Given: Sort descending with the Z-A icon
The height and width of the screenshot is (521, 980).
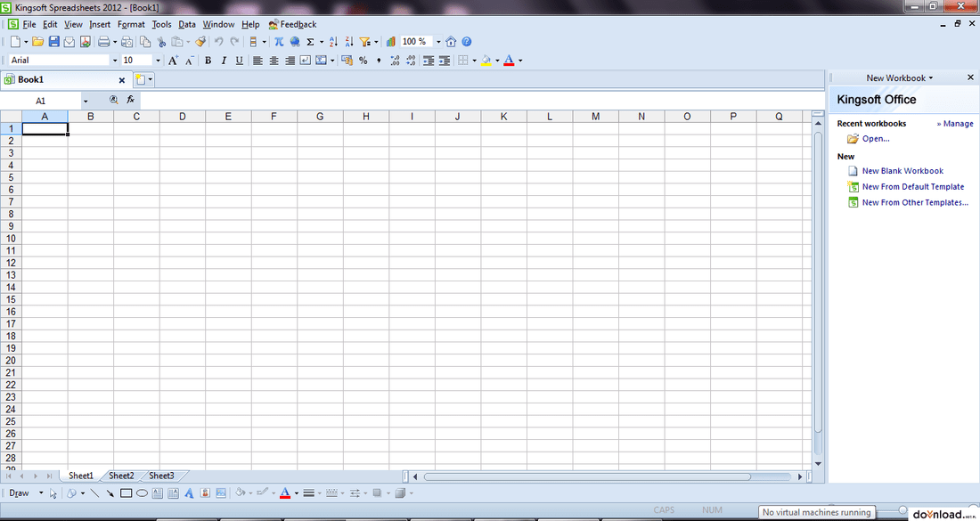Looking at the screenshot, I should pos(348,42).
